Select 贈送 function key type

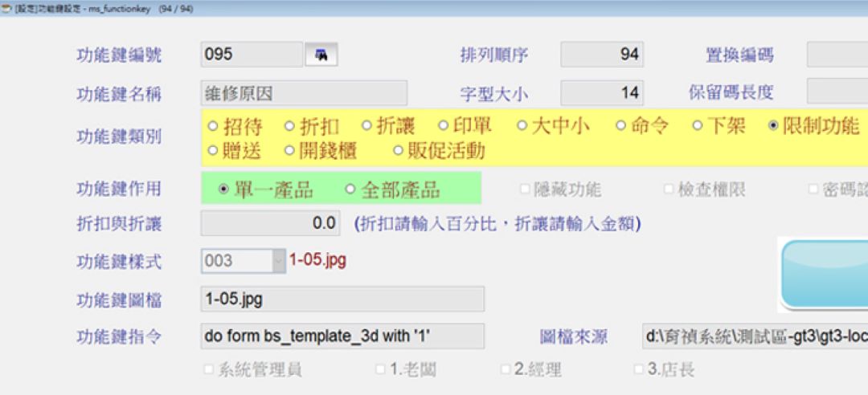click(x=212, y=150)
